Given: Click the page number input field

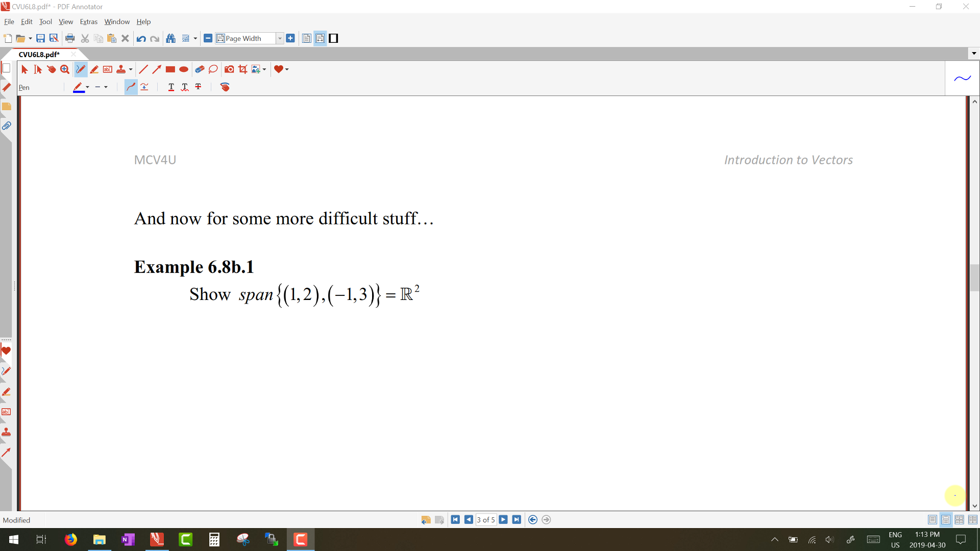Looking at the screenshot, I should coord(485,520).
